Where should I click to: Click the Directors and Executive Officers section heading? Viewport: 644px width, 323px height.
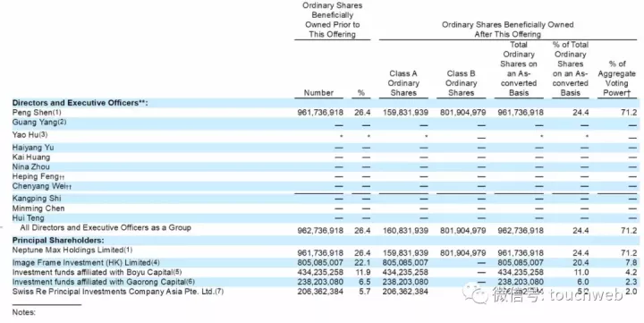(x=80, y=103)
